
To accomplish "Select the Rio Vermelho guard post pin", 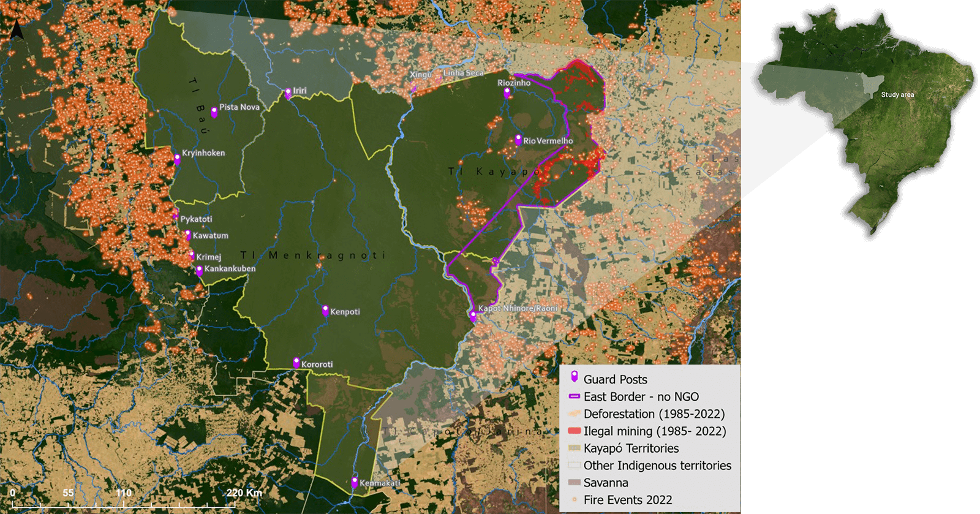I will pyautogui.click(x=518, y=140).
